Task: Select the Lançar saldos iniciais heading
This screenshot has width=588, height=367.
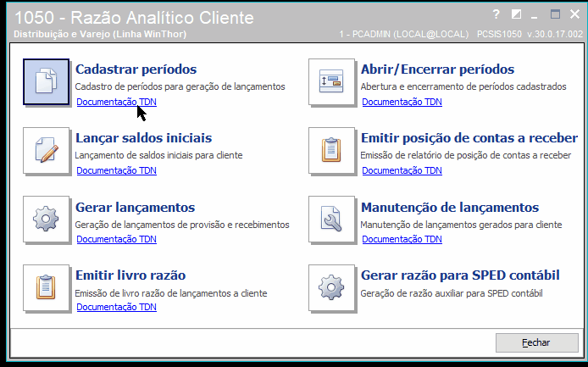Action: (x=144, y=138)
